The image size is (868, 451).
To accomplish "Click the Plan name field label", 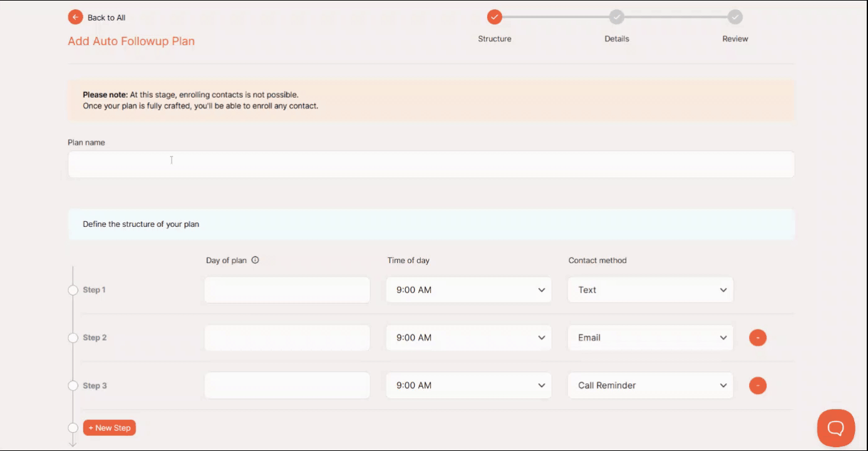I will (86, 143).
